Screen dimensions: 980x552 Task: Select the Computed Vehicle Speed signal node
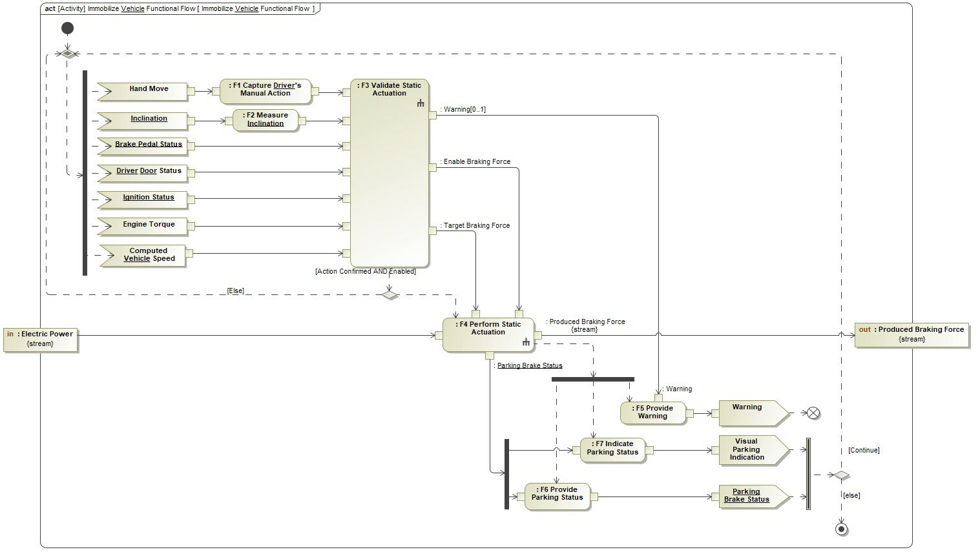pyautogui.click(x=145, y=255)
